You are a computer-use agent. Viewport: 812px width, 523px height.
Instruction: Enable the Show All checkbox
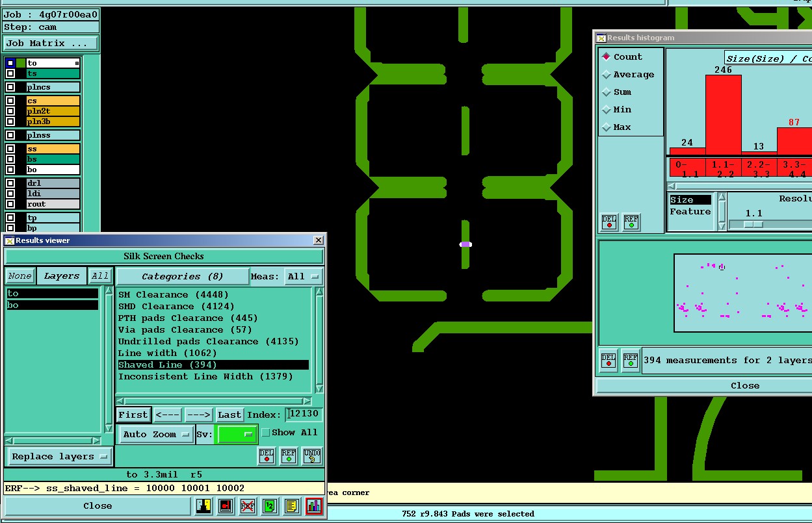click(x=265, y=433)
